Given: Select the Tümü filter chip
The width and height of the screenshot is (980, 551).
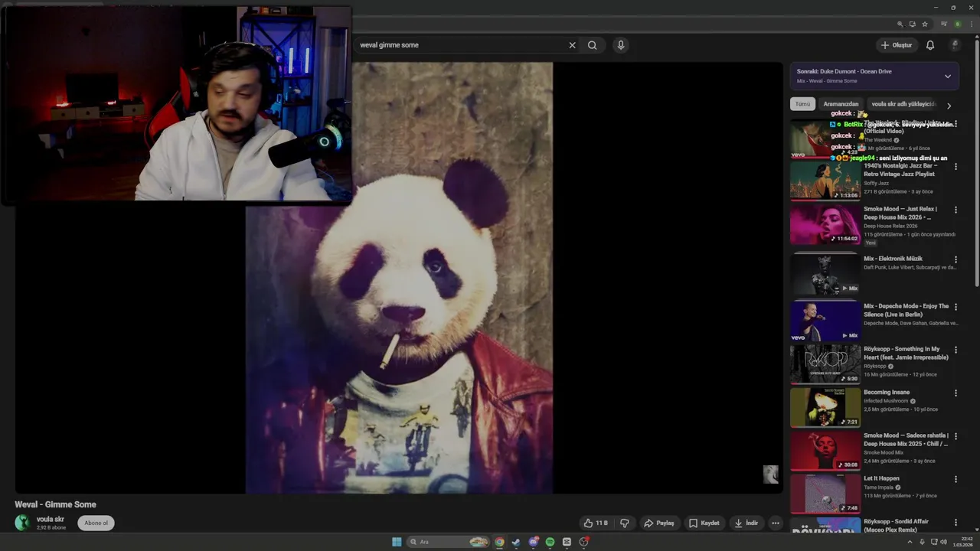Looking at the screenshot, I should [x=802, y=104].
